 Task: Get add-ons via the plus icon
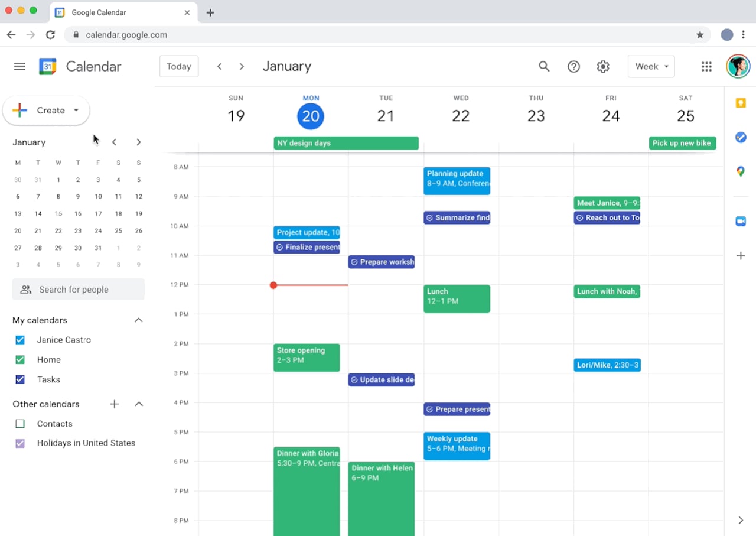coord(741,255)
